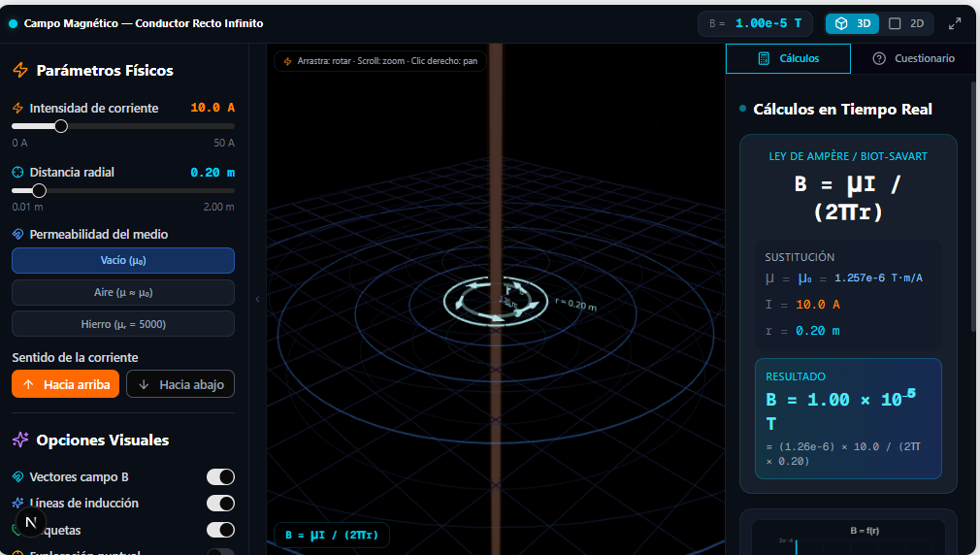The image size is (980, 555).
Task: Click the icon beside Permeabilidad del medio
Action: pyautogui.click(x=17, y=235)
